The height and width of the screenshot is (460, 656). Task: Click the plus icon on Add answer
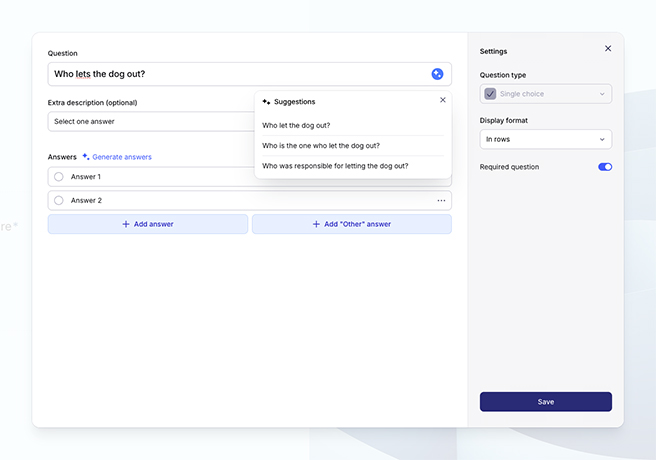coord(126,224)
